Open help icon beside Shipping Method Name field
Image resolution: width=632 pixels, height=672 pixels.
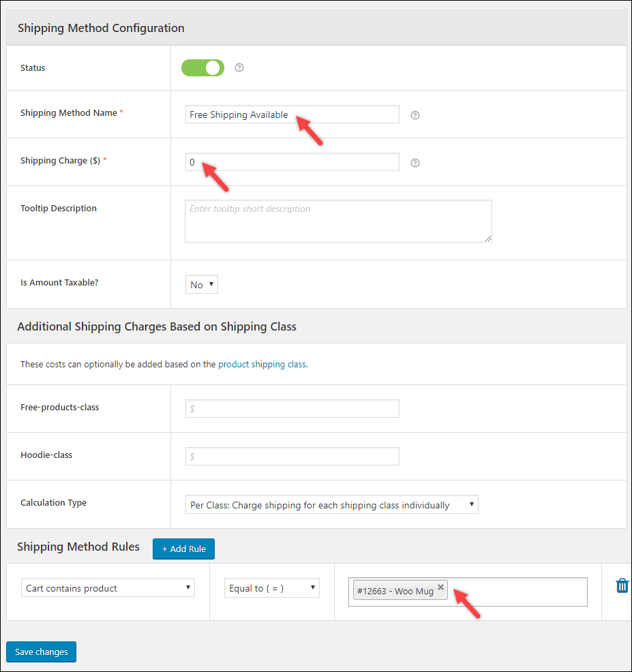pyautogui.click(x=415, y=115)
